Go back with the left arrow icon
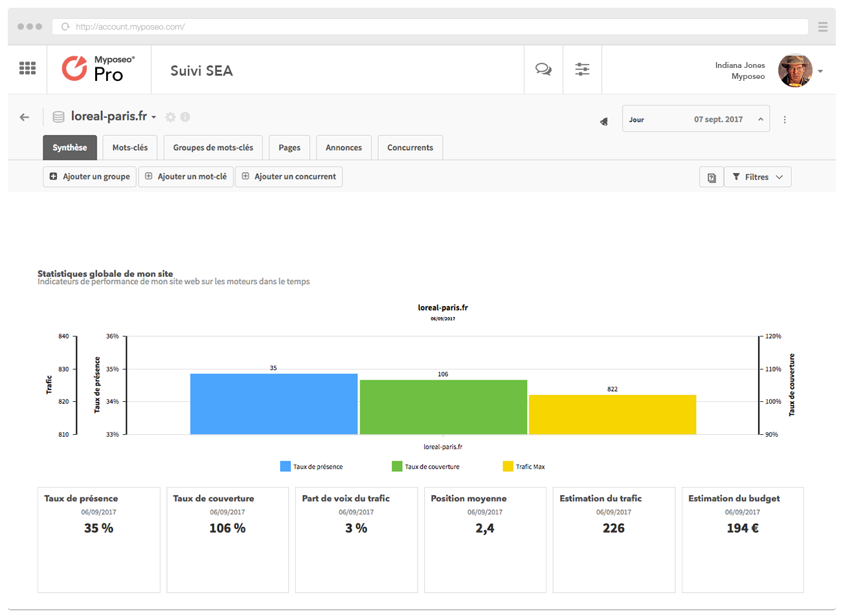This screenshot has width=843, height=616. (25, 117)
